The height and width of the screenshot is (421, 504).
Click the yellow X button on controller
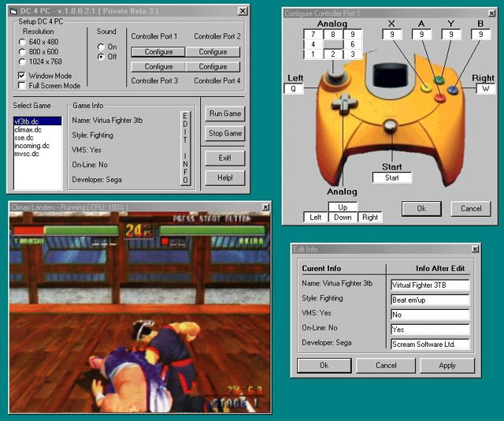pyautogui.click(x=426, y=88)
